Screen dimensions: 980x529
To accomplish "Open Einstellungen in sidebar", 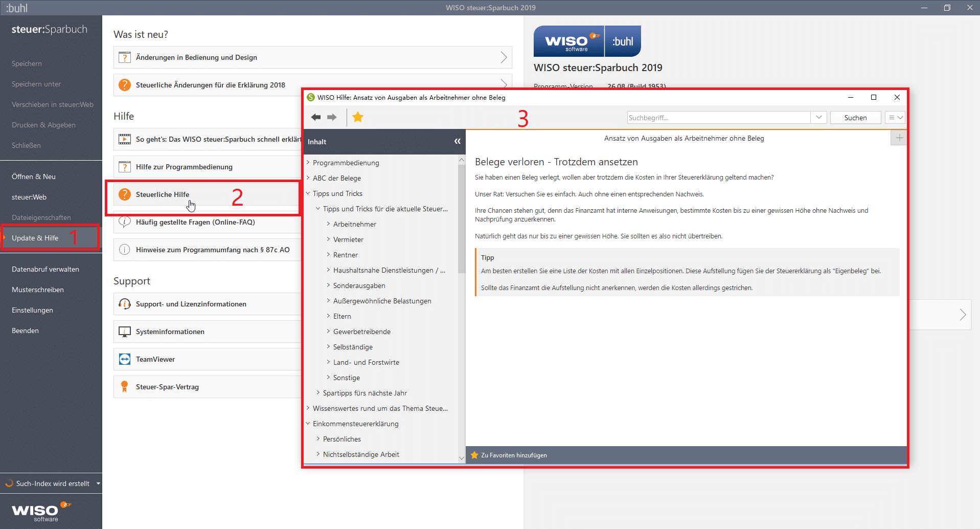I will pyautogui.click(x=32, y=310).
